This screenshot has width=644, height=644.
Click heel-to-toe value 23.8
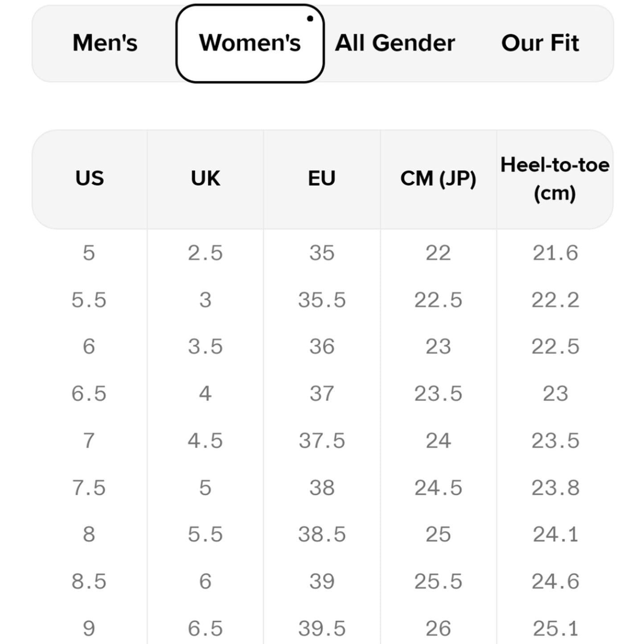555,488
